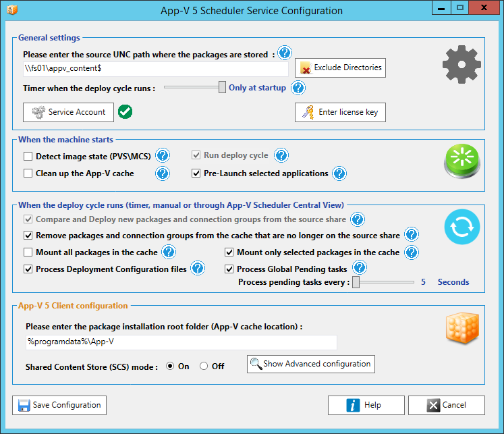Viewport: 504px width, 434px height.
Task: Enable Detect image state (PVS\MCS) checkbox
Action: pos(28,156)
